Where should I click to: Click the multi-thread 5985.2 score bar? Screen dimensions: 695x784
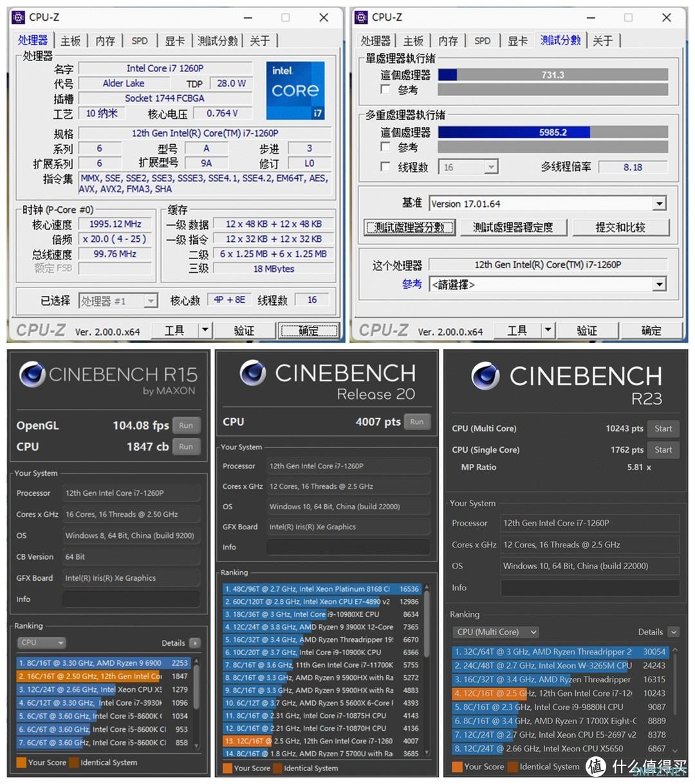(553, 132)
